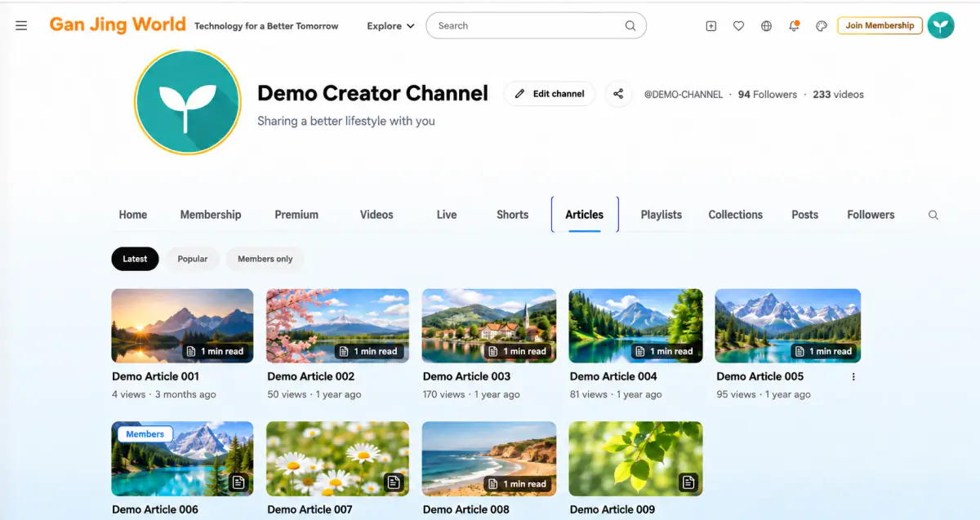
Task: Open the Demo Article 007 daisy thumbnail
Action: pyautogui.click(x=337, y=459)
